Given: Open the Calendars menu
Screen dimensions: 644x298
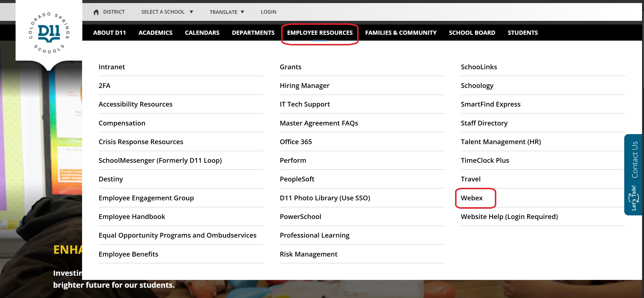Looking at the screenshot, I should (x=202, y=33).
